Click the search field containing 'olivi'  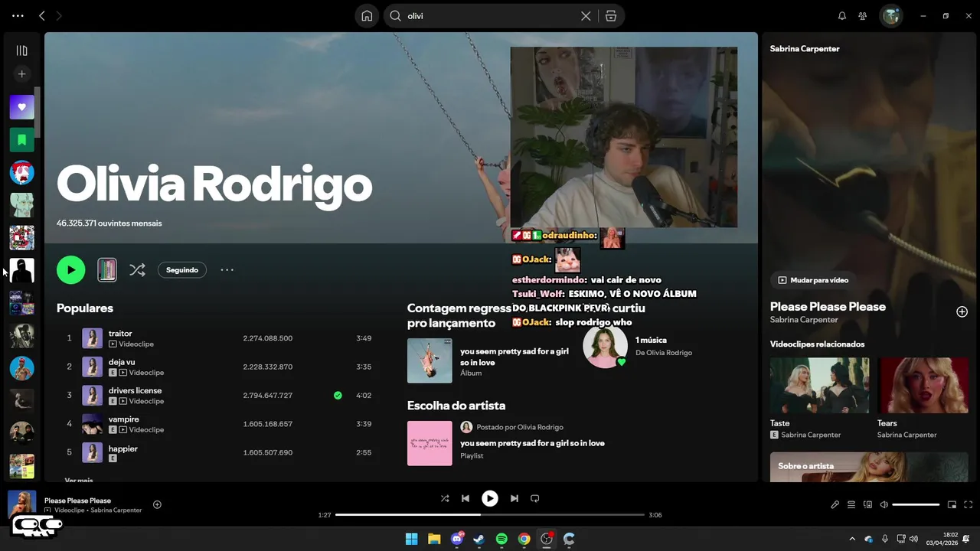(x=490, y=16)
